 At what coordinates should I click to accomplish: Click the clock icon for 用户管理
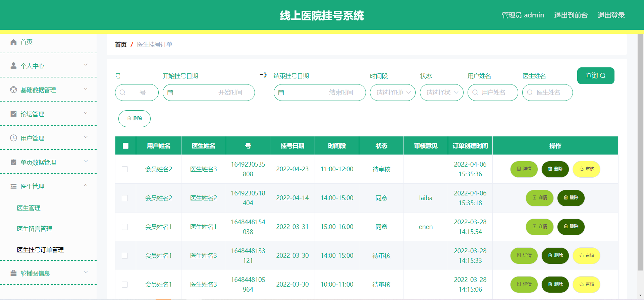click(x=13, y=138)
